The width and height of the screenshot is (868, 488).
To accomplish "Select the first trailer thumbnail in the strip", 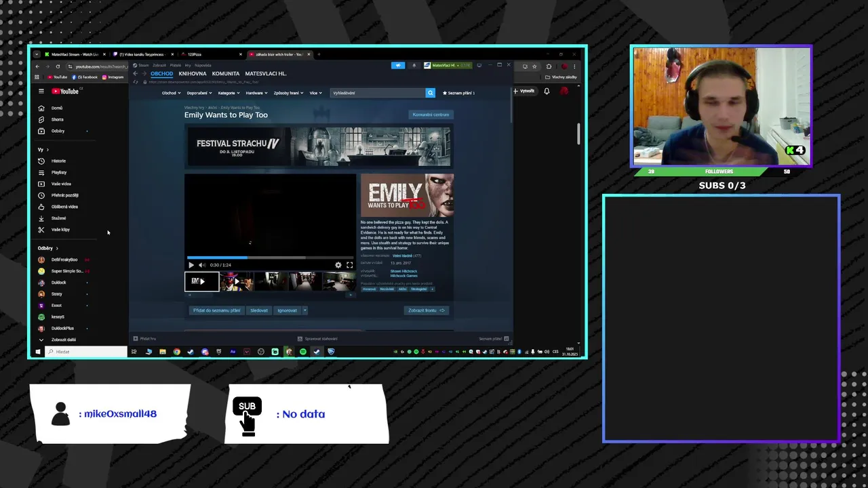I will click(201, 281).
